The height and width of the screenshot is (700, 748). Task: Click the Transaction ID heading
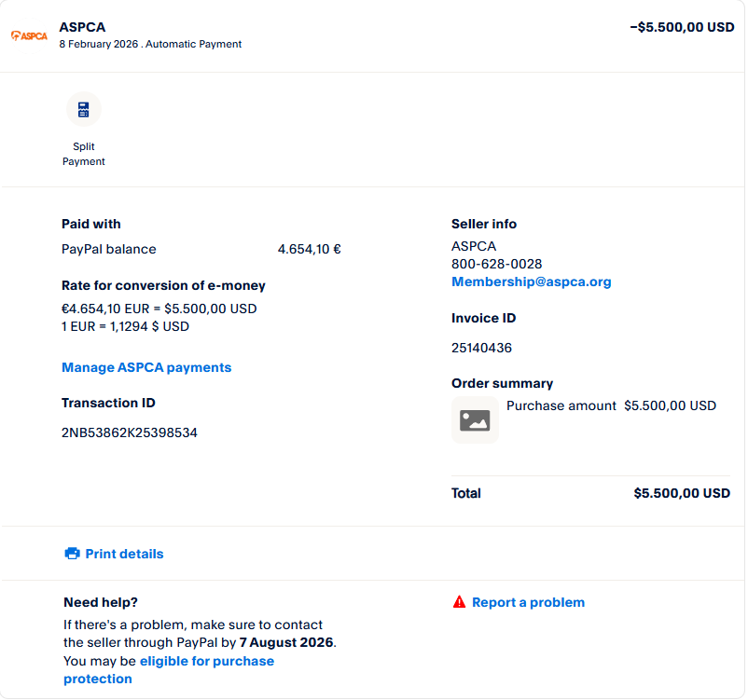click(108, 403)
